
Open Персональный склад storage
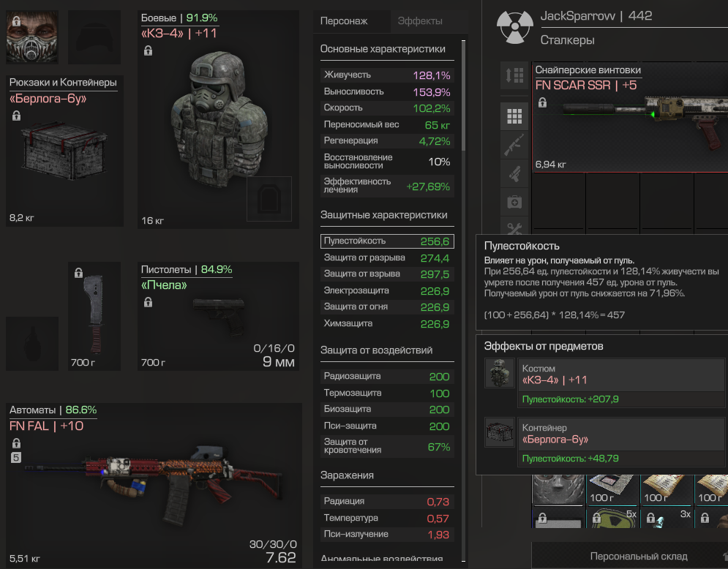tap(639, 556)
